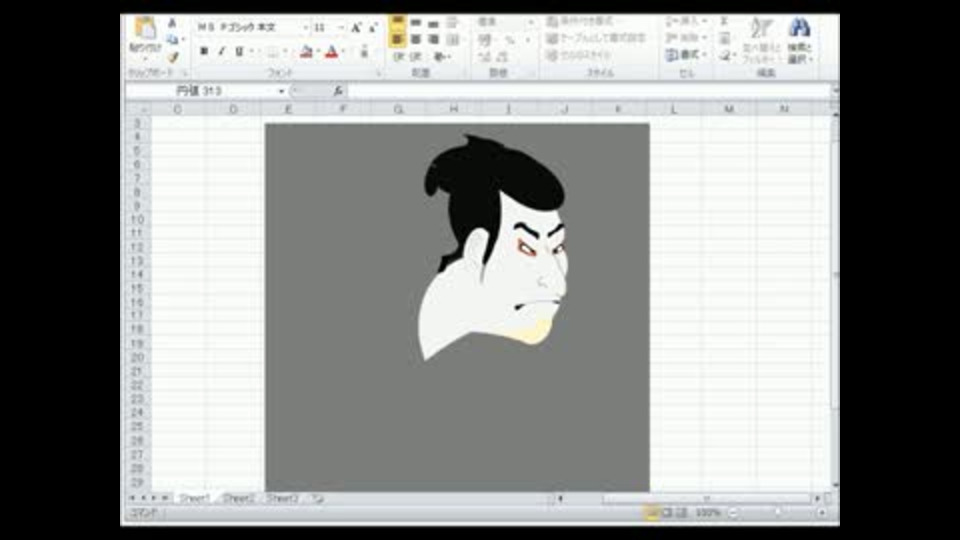Click the AutoSum sigma icon
The width and height of the screenshot is (960, 540).
pyautogui.click(x=724, y=22)
